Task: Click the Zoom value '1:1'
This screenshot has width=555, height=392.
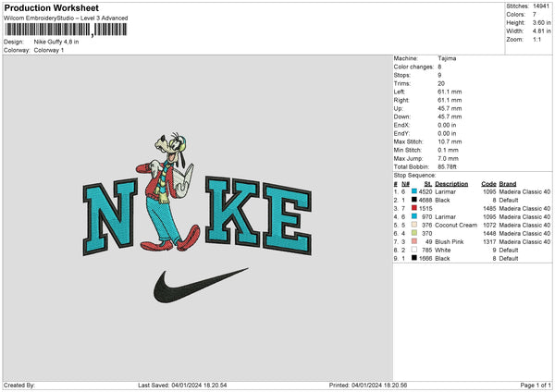Action: 536,39
